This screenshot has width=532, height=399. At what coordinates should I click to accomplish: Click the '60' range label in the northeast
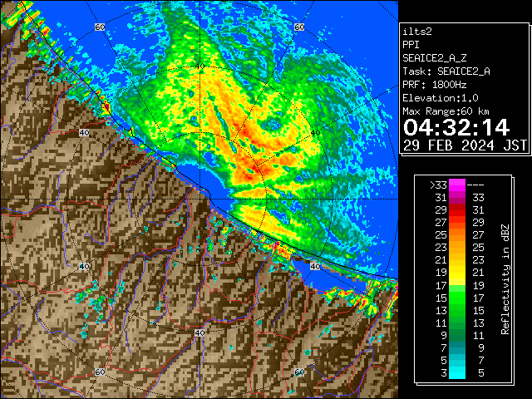click(299, 27)
